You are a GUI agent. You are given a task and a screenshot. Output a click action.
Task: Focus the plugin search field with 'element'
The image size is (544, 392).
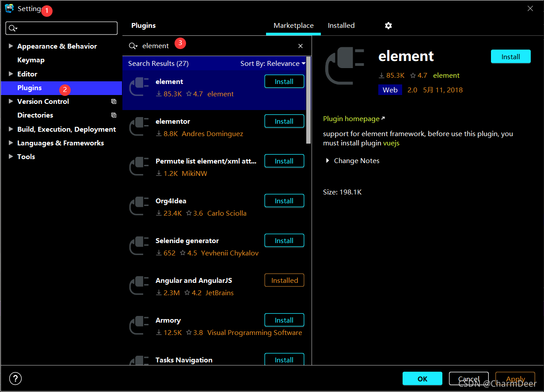tap(217, 46)
